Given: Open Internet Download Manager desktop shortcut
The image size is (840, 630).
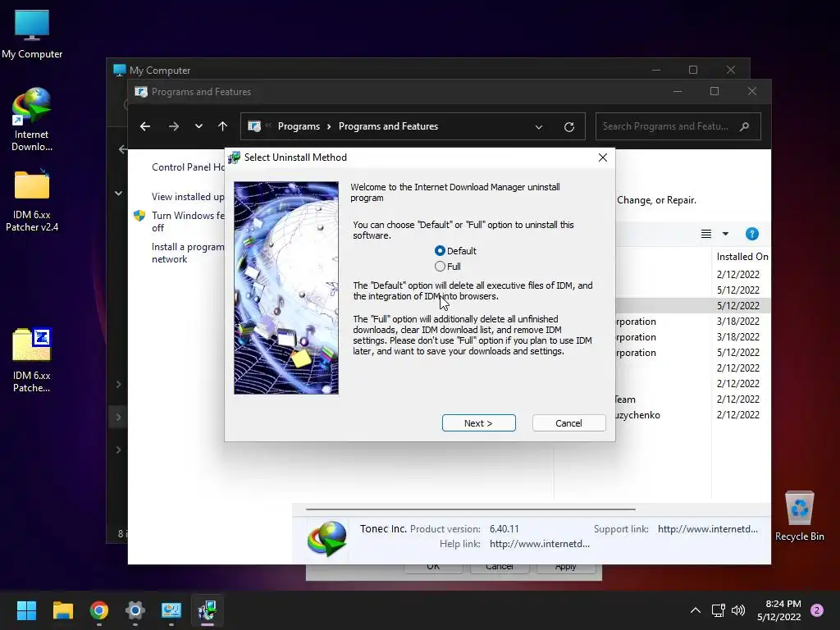Looking at the screenshot, I should point(32,119).
